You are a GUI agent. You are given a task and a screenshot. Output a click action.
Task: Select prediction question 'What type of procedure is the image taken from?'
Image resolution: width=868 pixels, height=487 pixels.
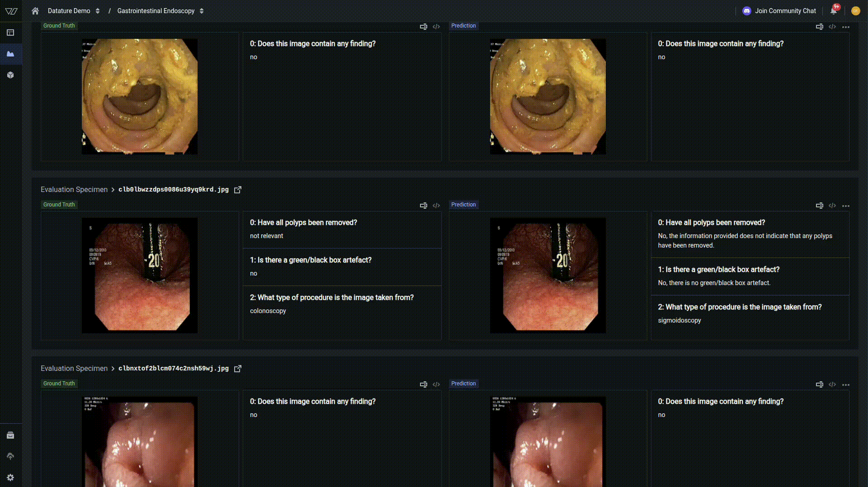[740, 307]
